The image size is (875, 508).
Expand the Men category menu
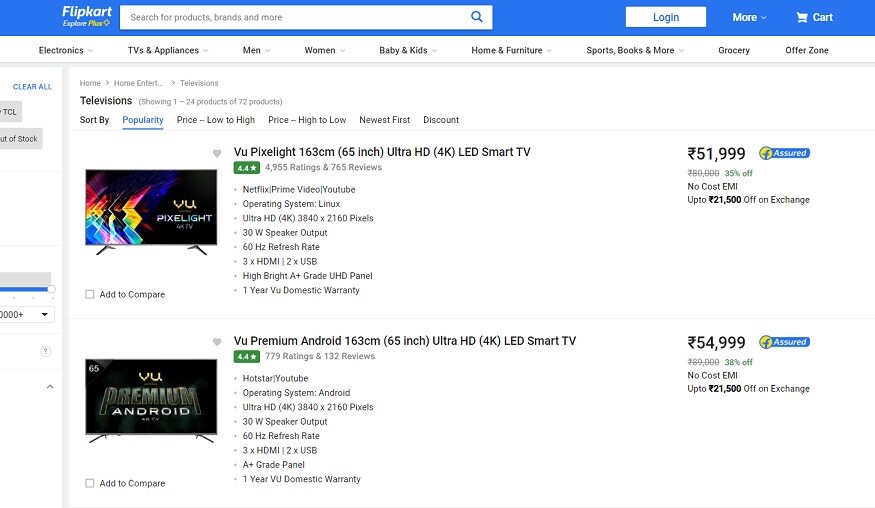tap(256, 50)
